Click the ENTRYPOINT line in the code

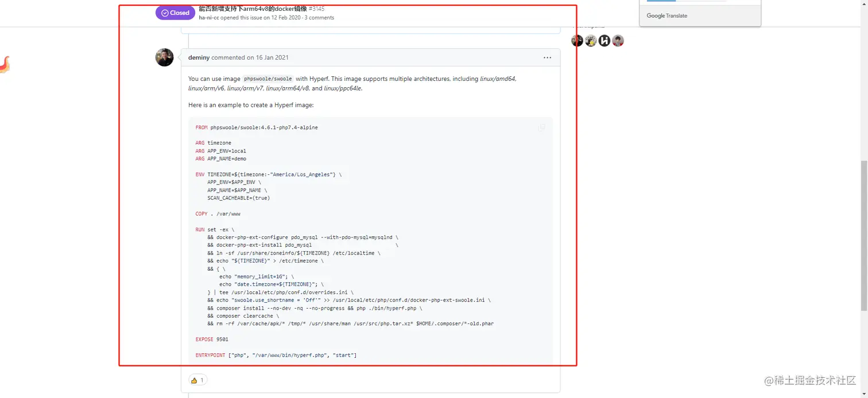[x=276, y=356]
